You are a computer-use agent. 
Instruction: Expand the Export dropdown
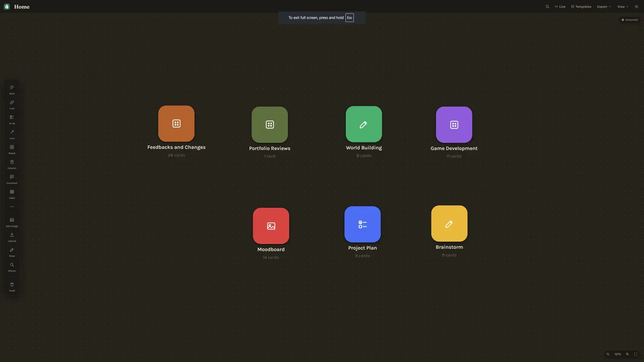click(x=604, y=6)
